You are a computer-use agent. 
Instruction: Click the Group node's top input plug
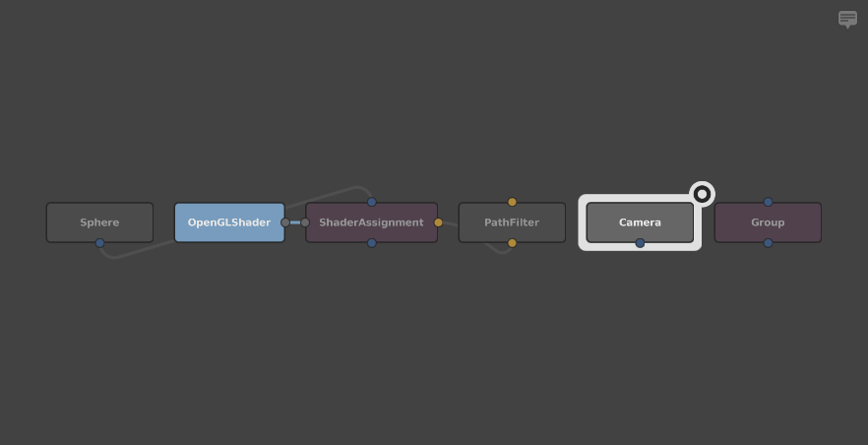768,202
